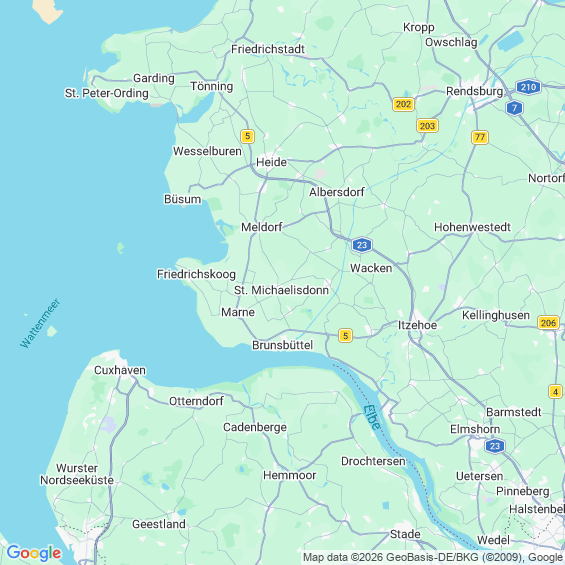Click the Brunsbüttel place label
This screenshot has width=565, height=565.
(282, 345)
